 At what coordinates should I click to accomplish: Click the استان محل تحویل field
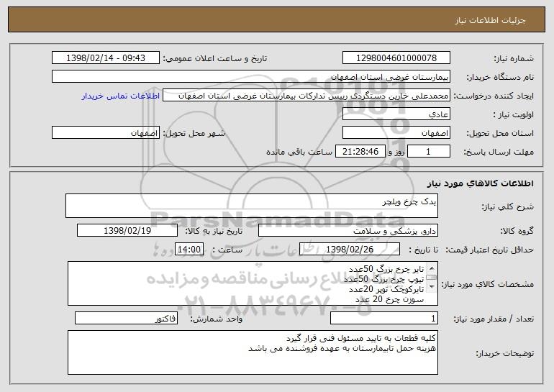coord(396,133)
